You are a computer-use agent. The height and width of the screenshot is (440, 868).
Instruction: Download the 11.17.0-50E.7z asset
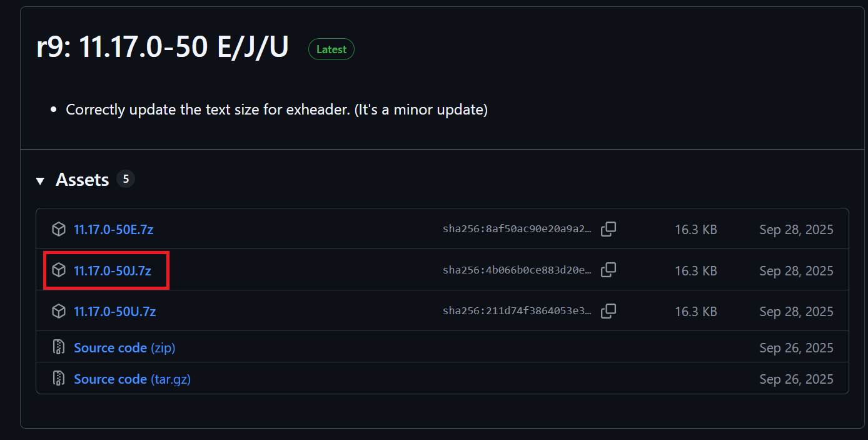113,230
